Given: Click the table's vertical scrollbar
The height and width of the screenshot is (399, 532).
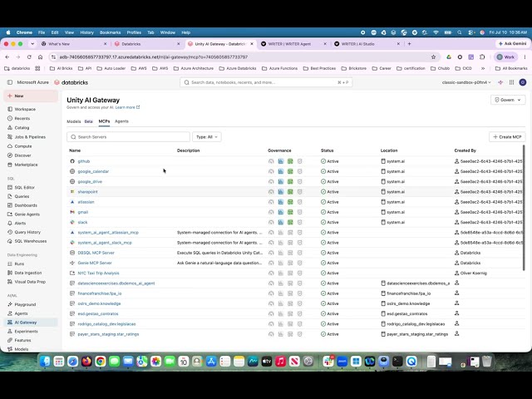Looking at the screenshot, I should (524, 207).
